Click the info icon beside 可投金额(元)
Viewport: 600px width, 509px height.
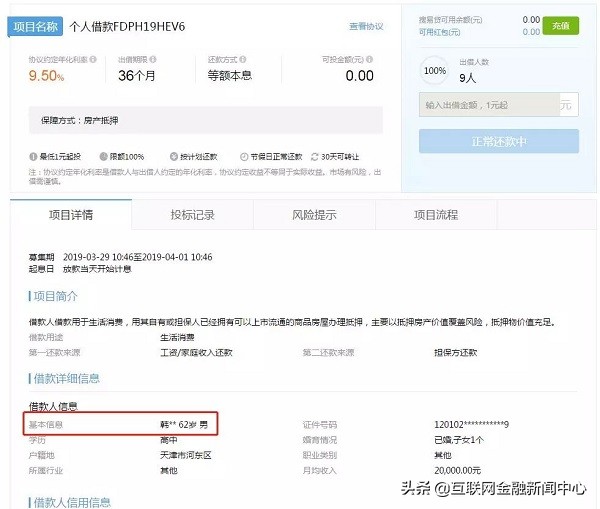[x=369, y=59]
